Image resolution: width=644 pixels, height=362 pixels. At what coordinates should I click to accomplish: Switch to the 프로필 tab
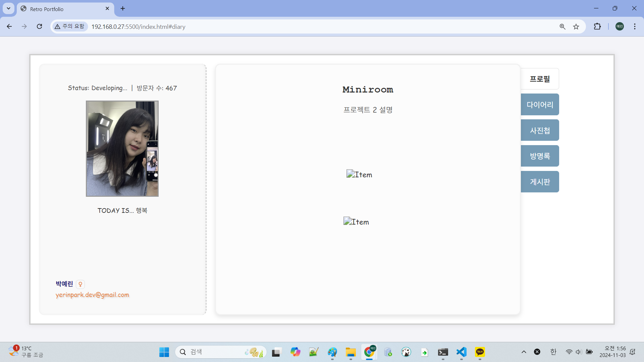click(539, 79)
